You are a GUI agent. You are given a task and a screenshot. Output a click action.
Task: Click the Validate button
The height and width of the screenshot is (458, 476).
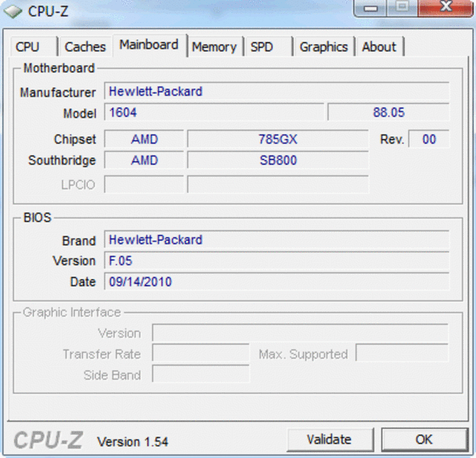pos(330,440)
